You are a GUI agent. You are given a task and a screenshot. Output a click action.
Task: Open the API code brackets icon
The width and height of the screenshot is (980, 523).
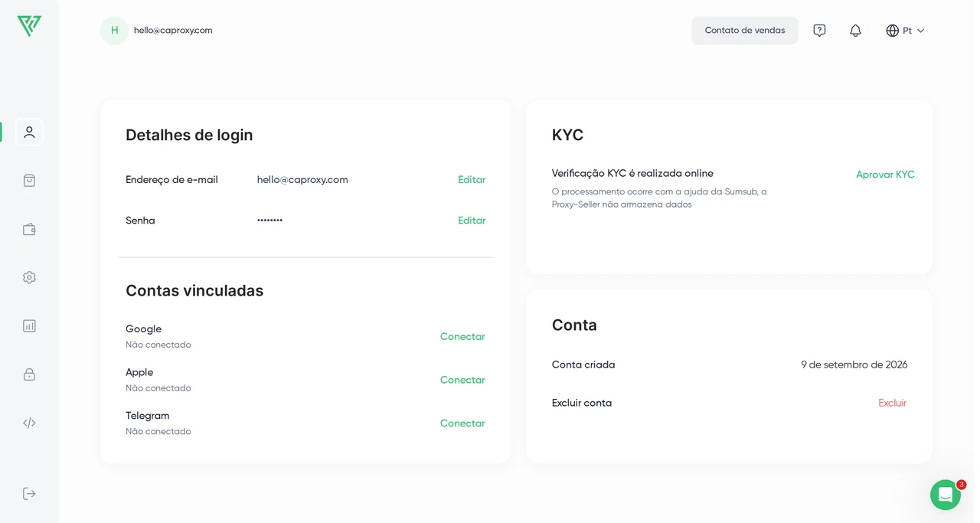point(29,423)
